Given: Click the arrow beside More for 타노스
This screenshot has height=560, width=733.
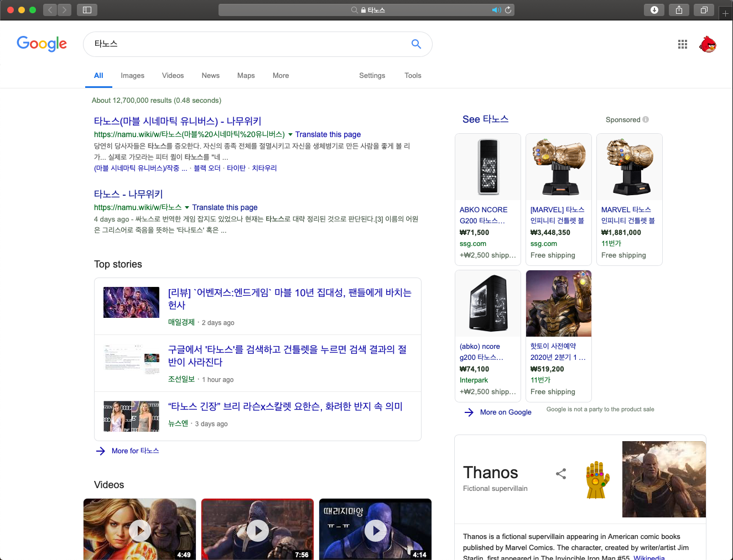Looking at the screenshot, I should (x=101, y=451).
